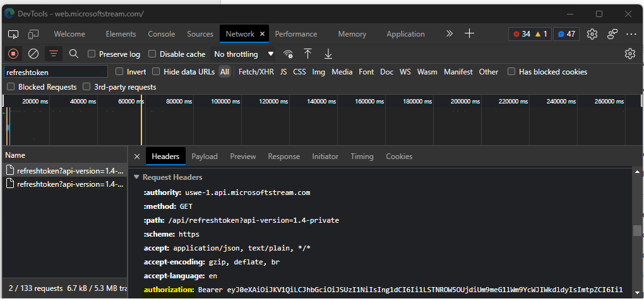The image size is (644, 301).
Task: Select the Headers details tab
Action: 165,156
